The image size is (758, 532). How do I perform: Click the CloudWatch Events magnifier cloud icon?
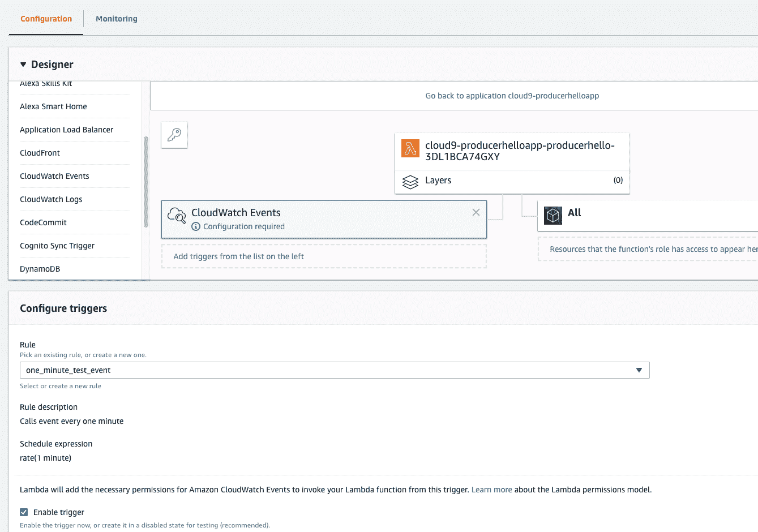[177, 215]
